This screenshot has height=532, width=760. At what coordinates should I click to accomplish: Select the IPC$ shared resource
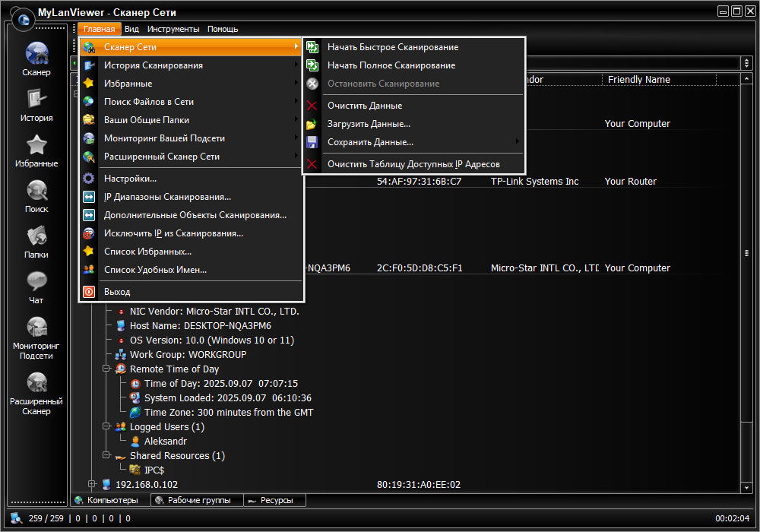(154, 470)
